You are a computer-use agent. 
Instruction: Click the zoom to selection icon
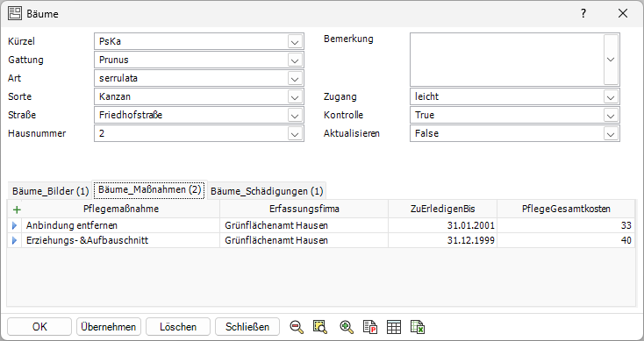320,327
